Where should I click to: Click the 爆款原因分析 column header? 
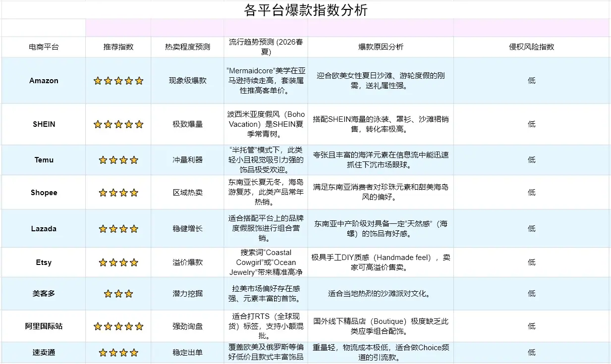381,47
